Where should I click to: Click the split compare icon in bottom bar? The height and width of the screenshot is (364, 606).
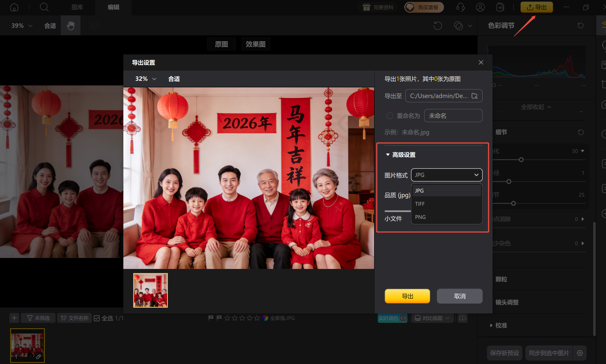462,318
